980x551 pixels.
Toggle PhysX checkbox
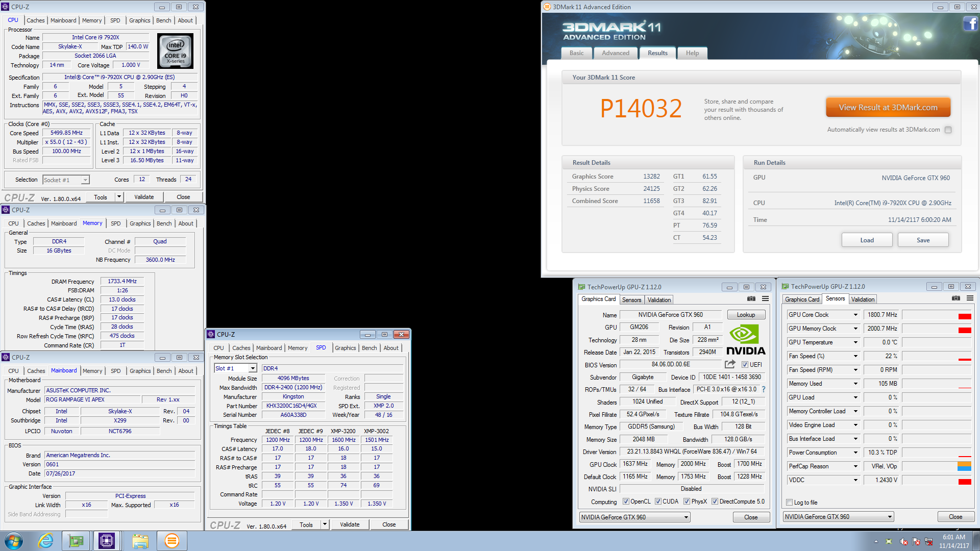pos(687,502)
